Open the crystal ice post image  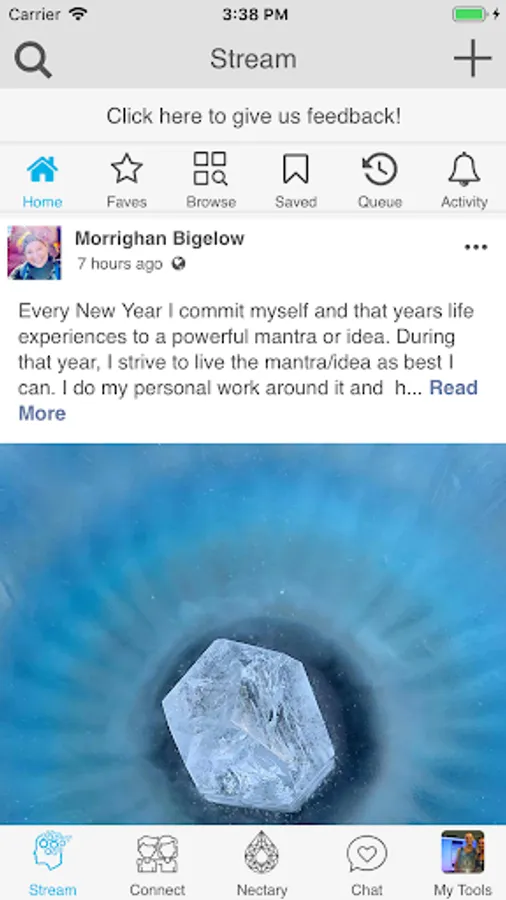click(253, 634)
